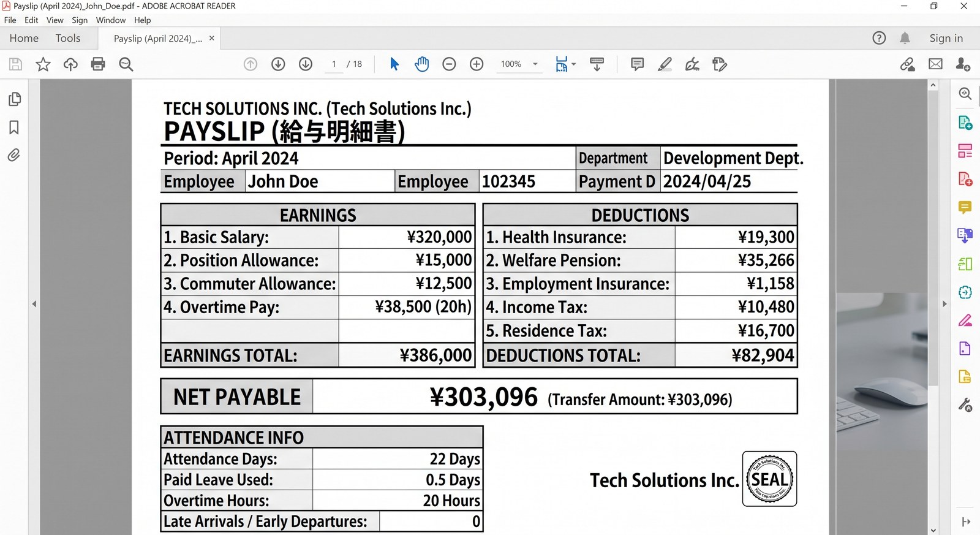
Task: Open notifications bell icon
Action: click(905, 38)
